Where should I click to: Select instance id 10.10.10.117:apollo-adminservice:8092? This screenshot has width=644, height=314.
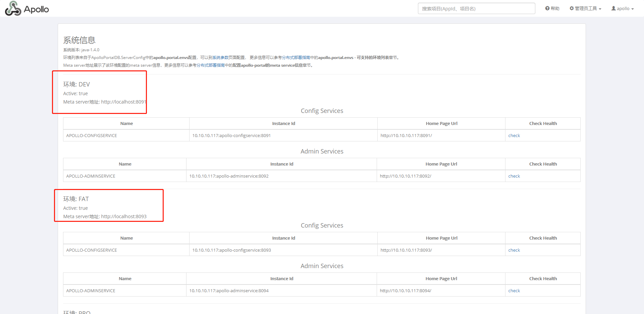click(x=229, y=176)
